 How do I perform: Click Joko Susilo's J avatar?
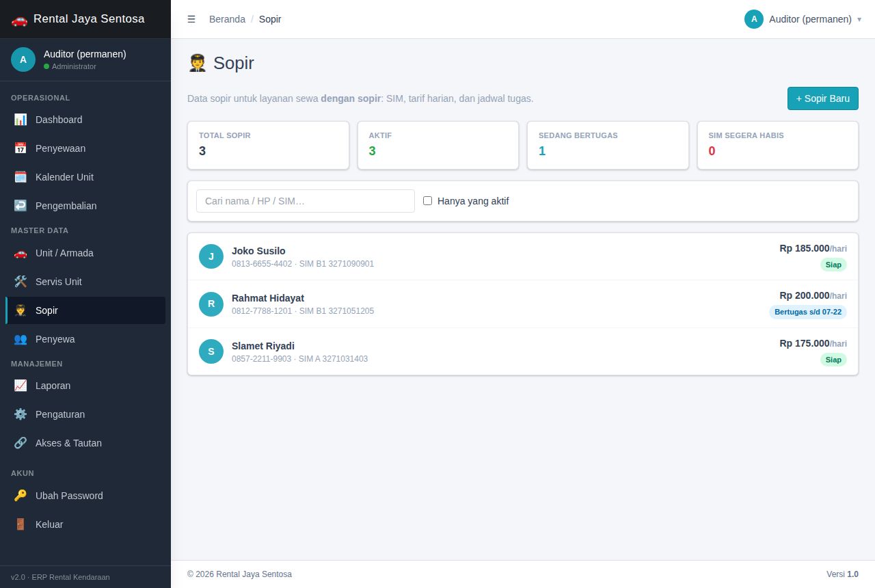coord(211,256)
